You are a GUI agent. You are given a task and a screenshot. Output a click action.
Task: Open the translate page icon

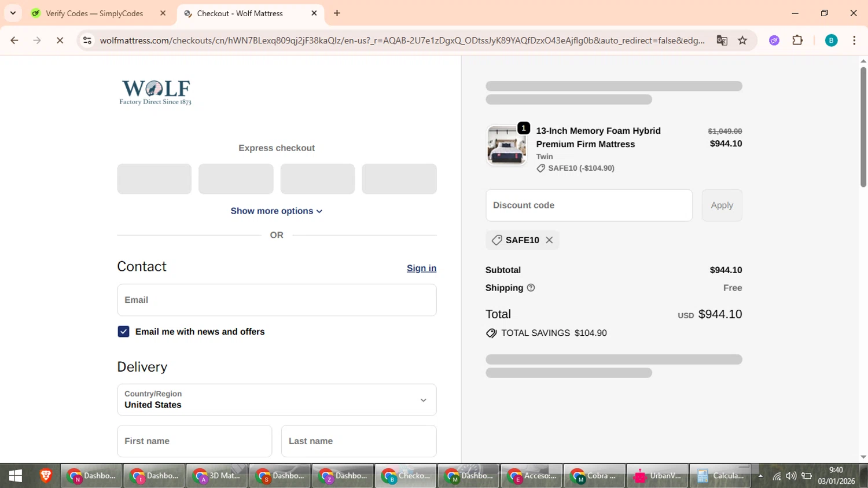coord(722,41)
